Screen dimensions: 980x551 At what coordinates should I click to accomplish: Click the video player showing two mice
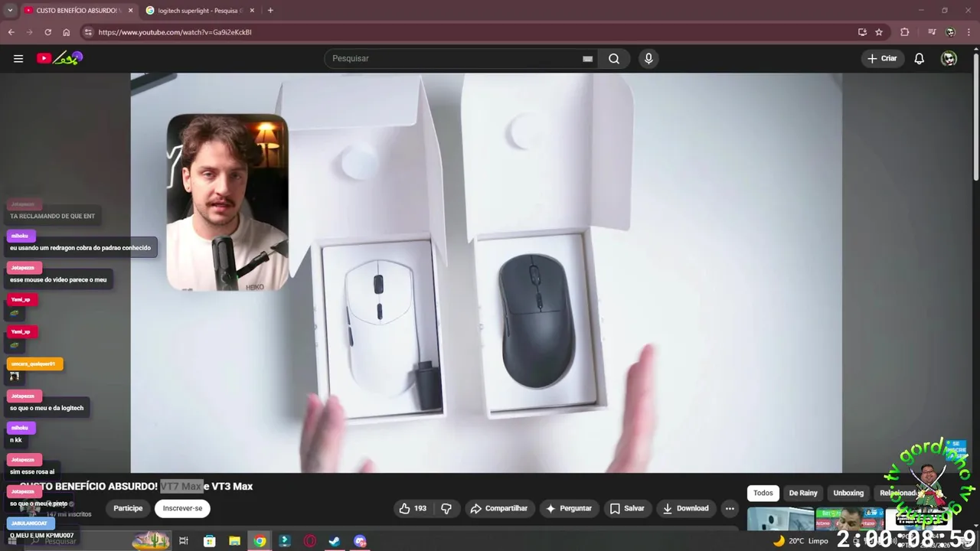pos(486,272)
